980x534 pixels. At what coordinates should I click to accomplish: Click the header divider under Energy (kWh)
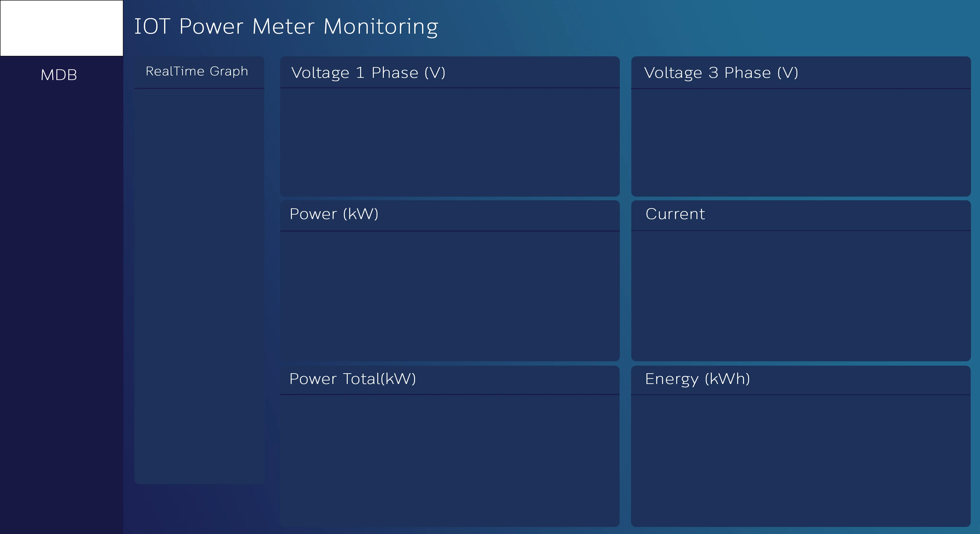pyautogui.click(x=801, y=395)
